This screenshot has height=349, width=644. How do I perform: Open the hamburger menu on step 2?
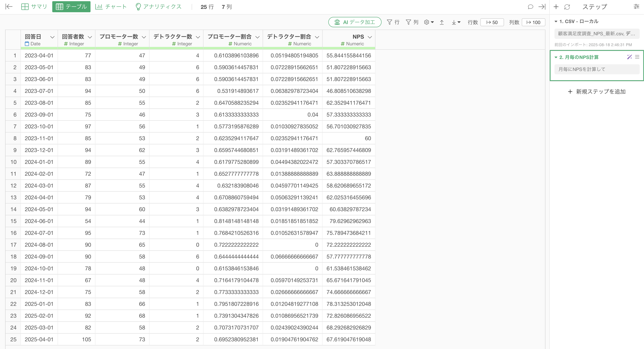pyautogui.click(x=637, y=57)
